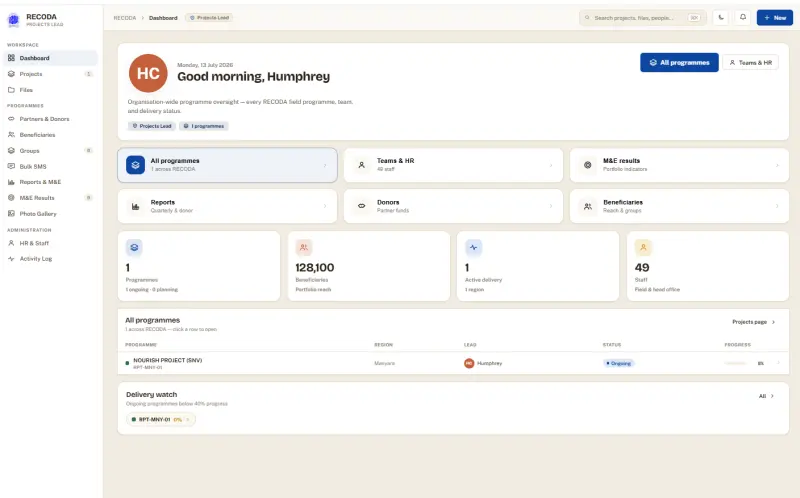Open the M&E results card chevron
This screenshot has width=800, height=498.
(777, 165)
